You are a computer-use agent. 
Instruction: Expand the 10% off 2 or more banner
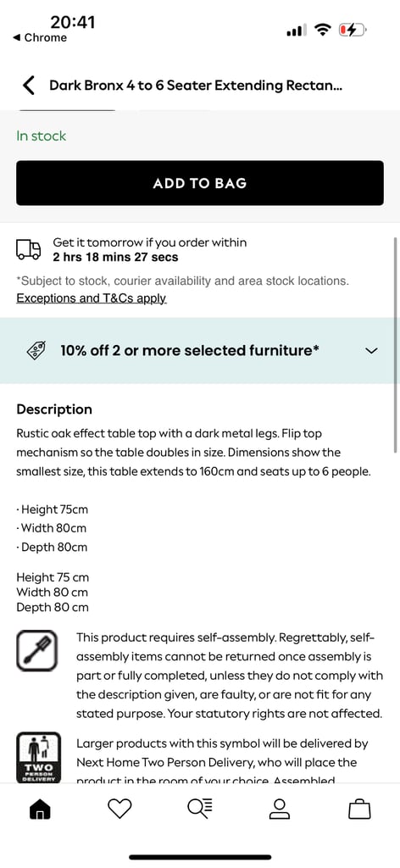(198, 350)
